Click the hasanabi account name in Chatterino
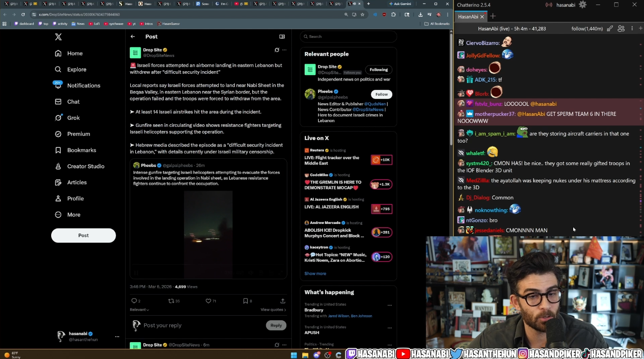644x359 pixels. [566, 5]
